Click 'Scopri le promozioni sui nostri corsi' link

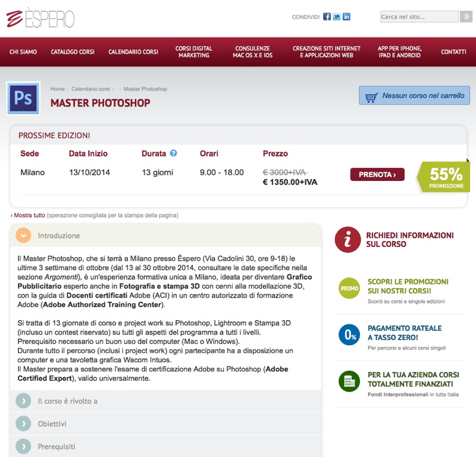click(x=408, y=286)
